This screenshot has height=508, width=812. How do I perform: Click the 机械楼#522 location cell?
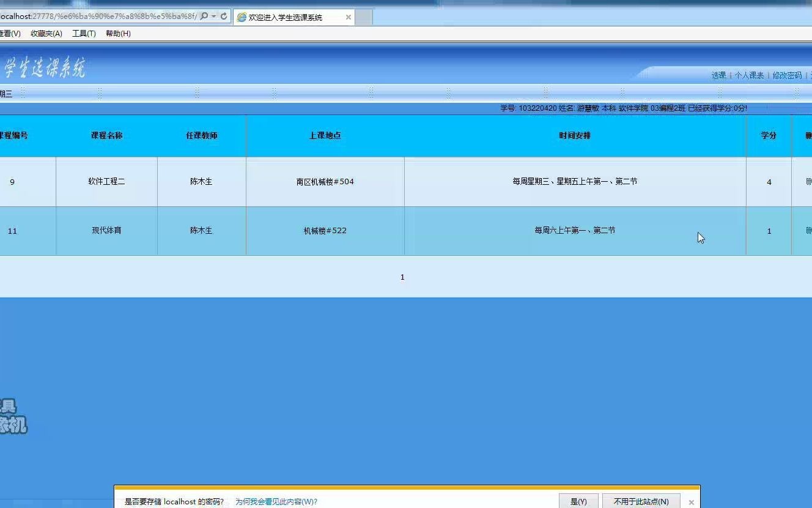(325, 231)
